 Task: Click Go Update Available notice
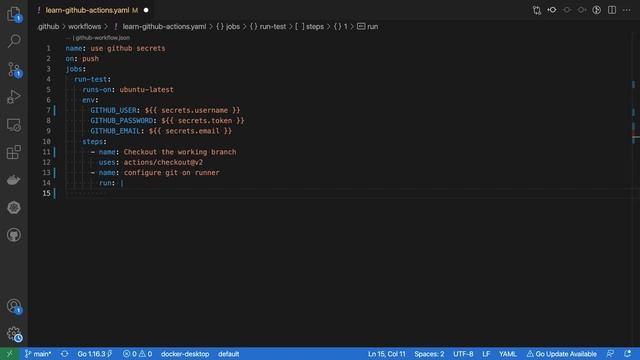562,354
